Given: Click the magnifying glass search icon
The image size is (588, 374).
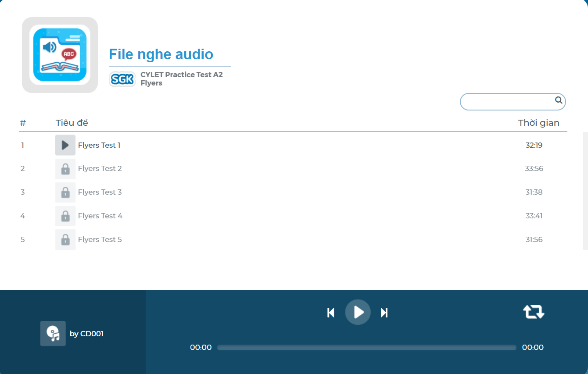Looking at the screenshot, I should 558,101.
